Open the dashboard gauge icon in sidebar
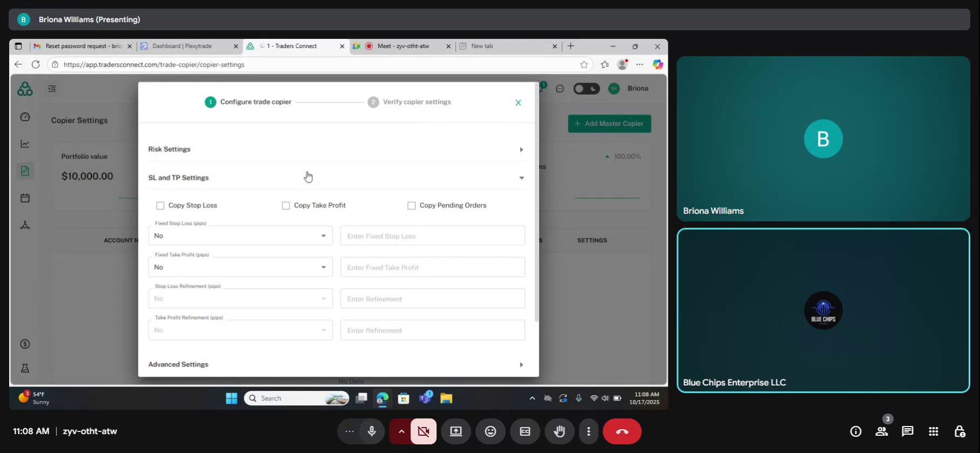Viewport: 980px width, 453px height. click(x=25, y=117)
